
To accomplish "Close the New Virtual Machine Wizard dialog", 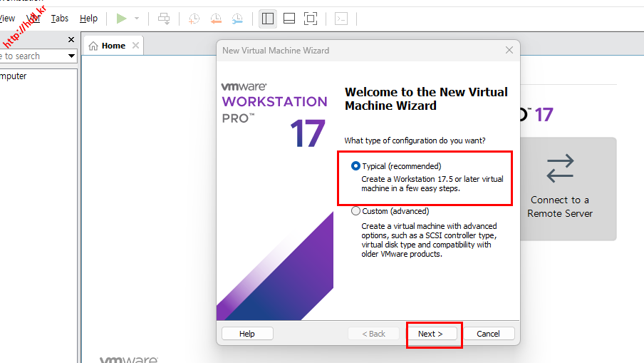I will (x=509, y=50).
